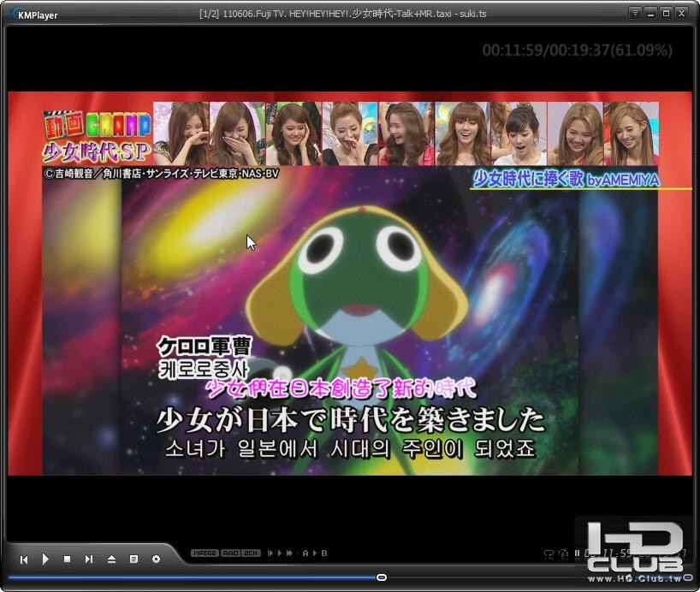
Task: Show the playlist editor
Action: click(133, 559)
